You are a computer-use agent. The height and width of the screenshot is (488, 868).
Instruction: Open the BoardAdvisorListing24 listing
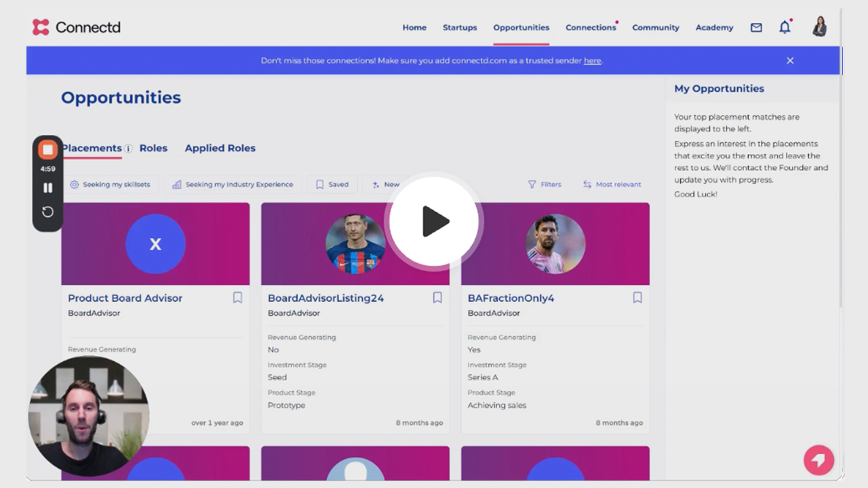click(x=325, y=298)
